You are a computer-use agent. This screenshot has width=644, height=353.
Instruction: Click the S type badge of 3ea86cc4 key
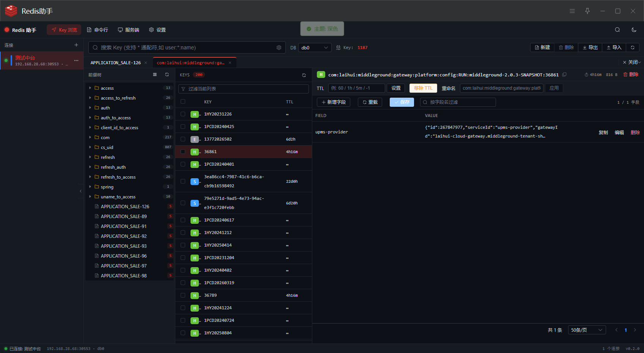pyautogui.click(x=195, y=182)
